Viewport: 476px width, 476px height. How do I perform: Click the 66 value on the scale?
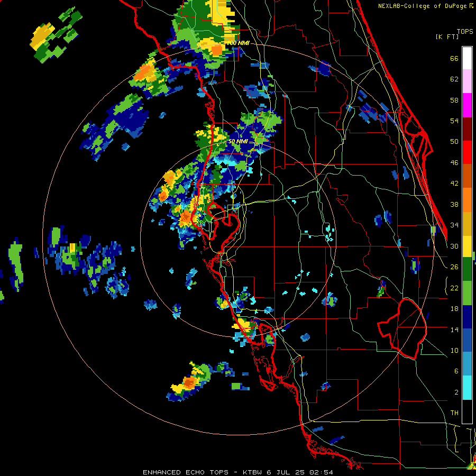(x=454, y=58)
